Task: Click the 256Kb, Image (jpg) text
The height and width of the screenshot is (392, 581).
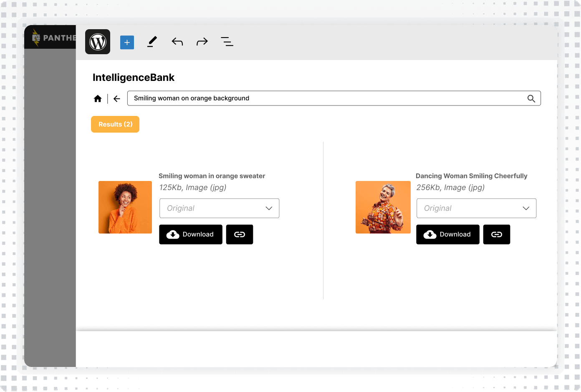Action: 450,188
